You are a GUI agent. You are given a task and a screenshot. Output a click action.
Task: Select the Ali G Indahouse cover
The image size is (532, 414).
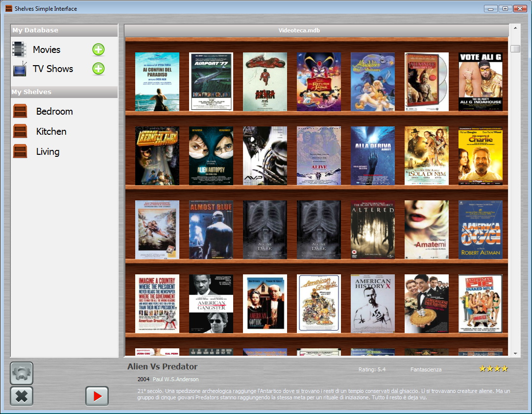[x=481, y=82]
